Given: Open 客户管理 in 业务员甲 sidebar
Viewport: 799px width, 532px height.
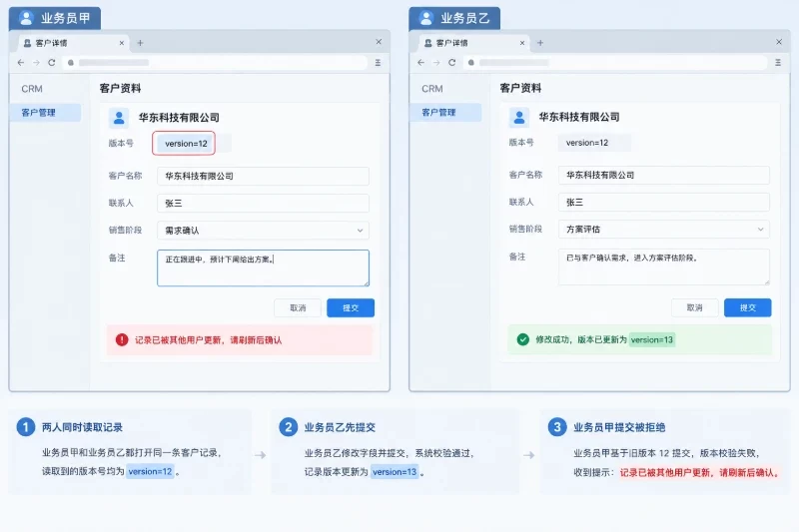Looking at the screenshot, I should click(x=45, y=113).
